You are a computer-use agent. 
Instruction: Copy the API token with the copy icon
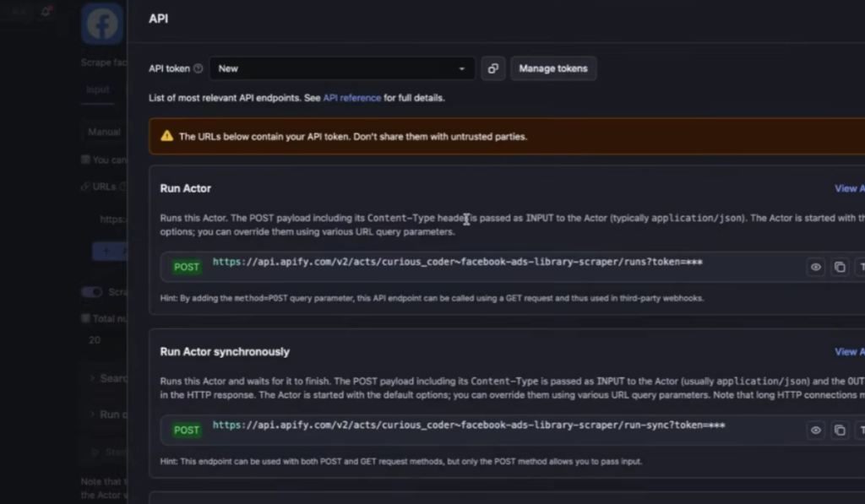(x=493, y=68)
